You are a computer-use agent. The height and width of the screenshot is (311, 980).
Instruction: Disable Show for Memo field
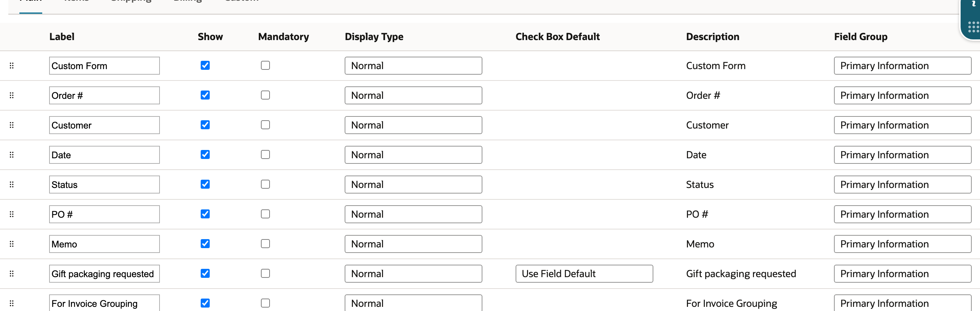click(205, 243)
